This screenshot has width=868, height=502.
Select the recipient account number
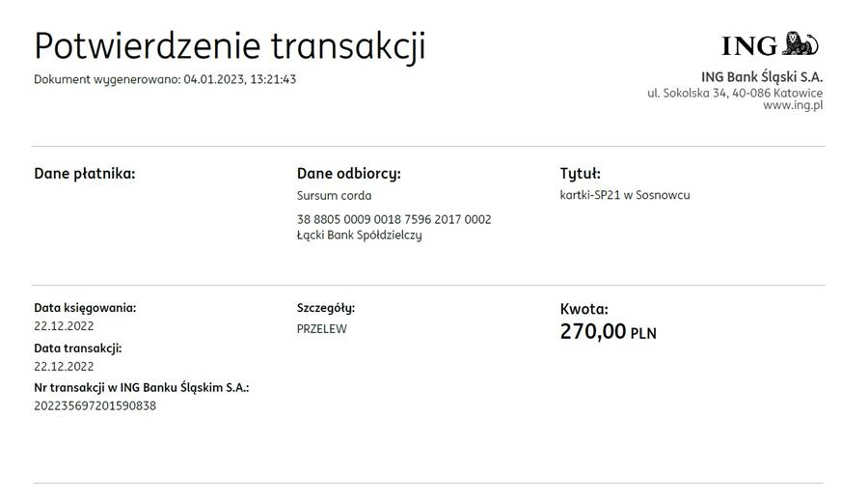pos(394,219)
